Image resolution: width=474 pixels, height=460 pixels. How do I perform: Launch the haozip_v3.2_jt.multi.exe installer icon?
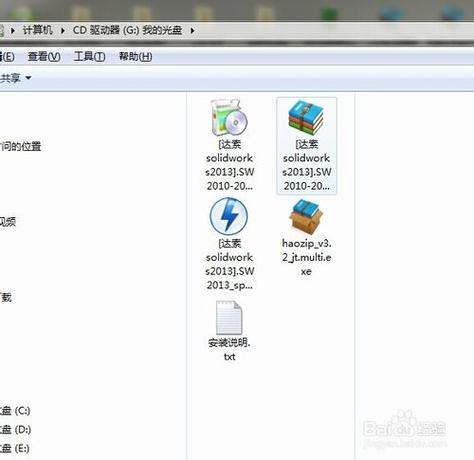pyautogui.click(x=306, y=216)
